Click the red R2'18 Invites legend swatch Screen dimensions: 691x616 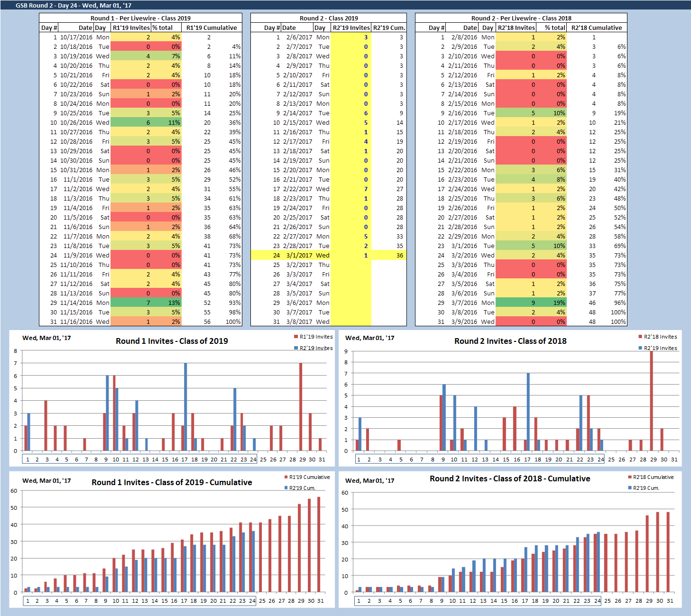(x=640, y=337)
